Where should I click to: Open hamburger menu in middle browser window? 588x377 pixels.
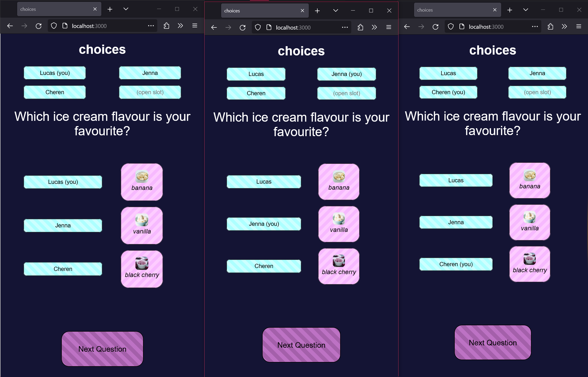tap(388, 27)
